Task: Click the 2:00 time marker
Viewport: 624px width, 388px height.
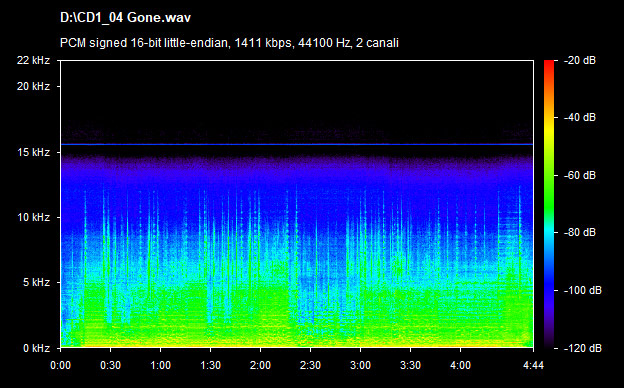Action: coord(260,365)
